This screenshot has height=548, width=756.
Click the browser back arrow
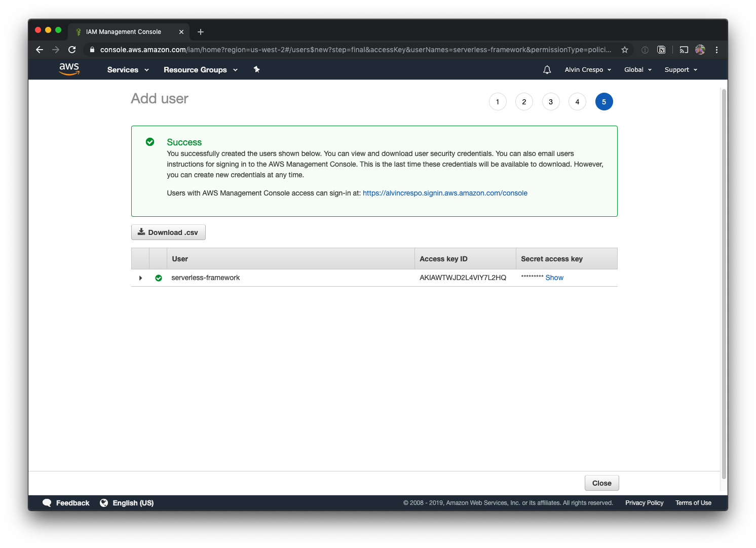[x=40, y=50]
